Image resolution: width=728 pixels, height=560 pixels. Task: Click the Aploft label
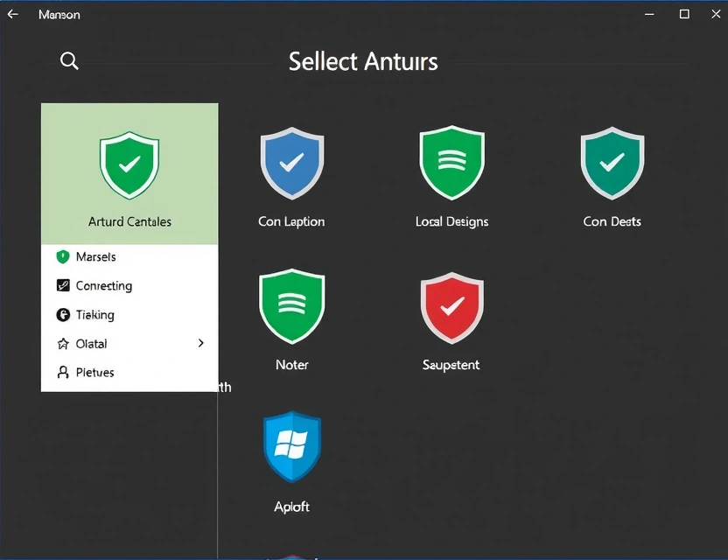(291, 507)
